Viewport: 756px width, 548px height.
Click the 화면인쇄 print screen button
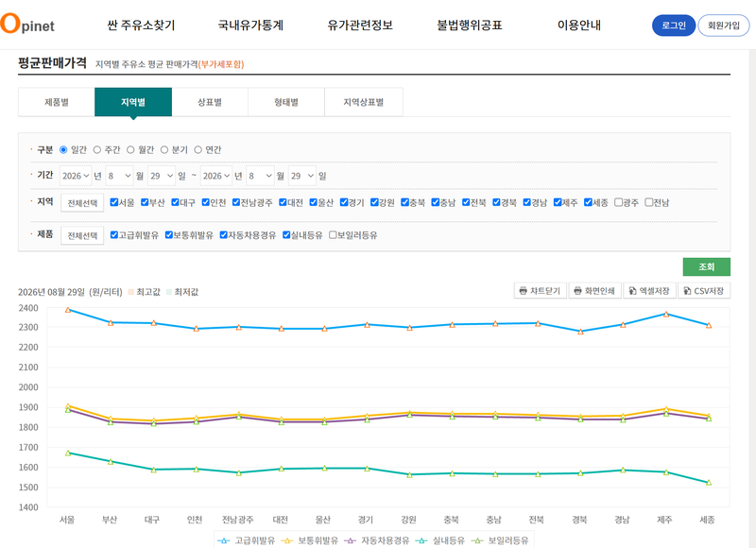595,291
